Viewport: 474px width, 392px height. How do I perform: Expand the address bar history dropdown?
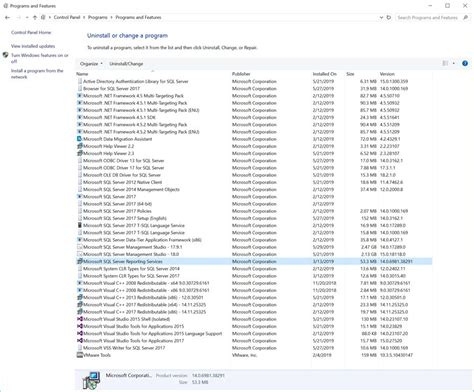[381, 17]
